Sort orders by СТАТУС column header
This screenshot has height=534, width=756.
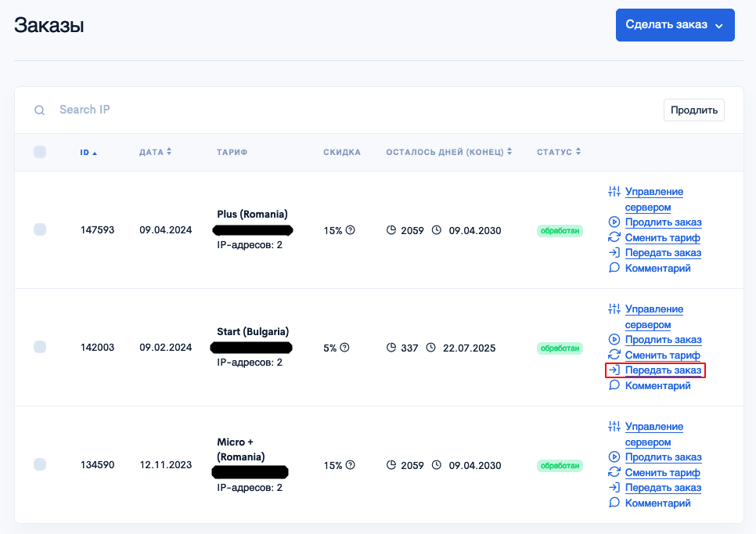point(559,152)
